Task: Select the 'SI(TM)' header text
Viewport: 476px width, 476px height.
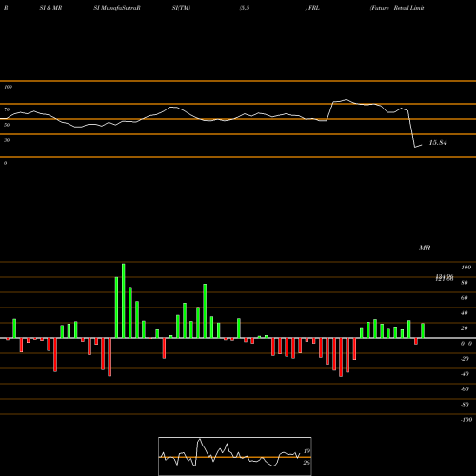Action: pos(181,8)
